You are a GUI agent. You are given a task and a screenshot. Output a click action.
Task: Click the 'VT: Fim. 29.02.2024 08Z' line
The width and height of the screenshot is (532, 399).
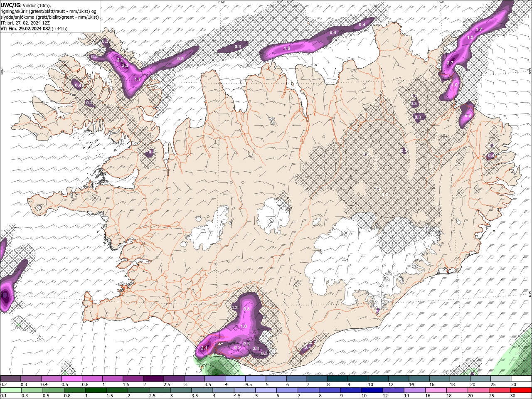pos(34,29)
